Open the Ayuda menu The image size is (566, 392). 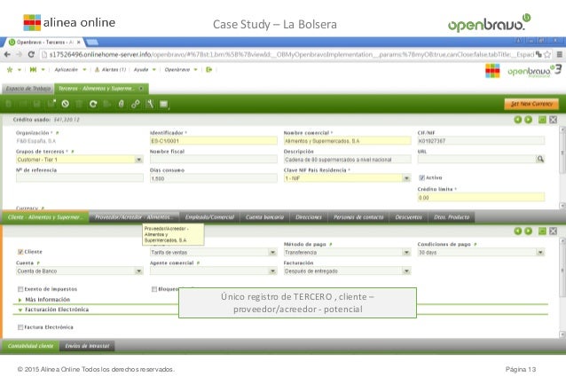tap(145, 70)
